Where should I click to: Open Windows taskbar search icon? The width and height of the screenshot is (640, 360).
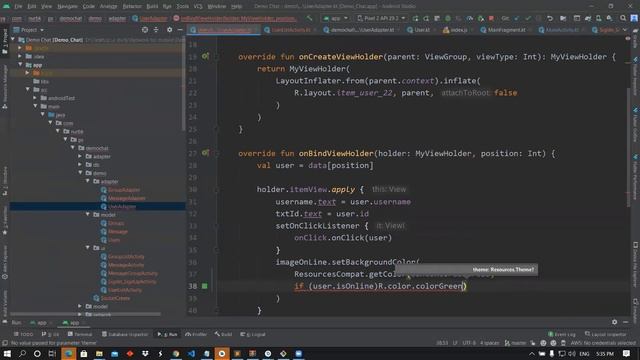coord(22,353)
